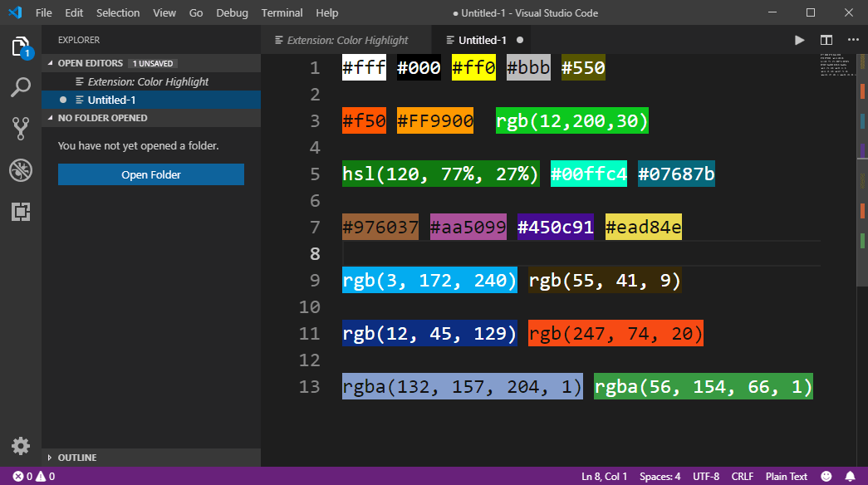The width and height of the screenshot is (868, 485).
Task: Click the Open Folder button
Action: click(x=150, y=174)
